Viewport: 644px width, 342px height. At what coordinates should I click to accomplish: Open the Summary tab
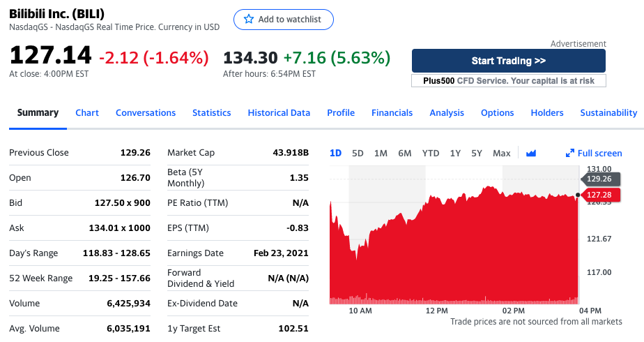click(x=38, y=112)
